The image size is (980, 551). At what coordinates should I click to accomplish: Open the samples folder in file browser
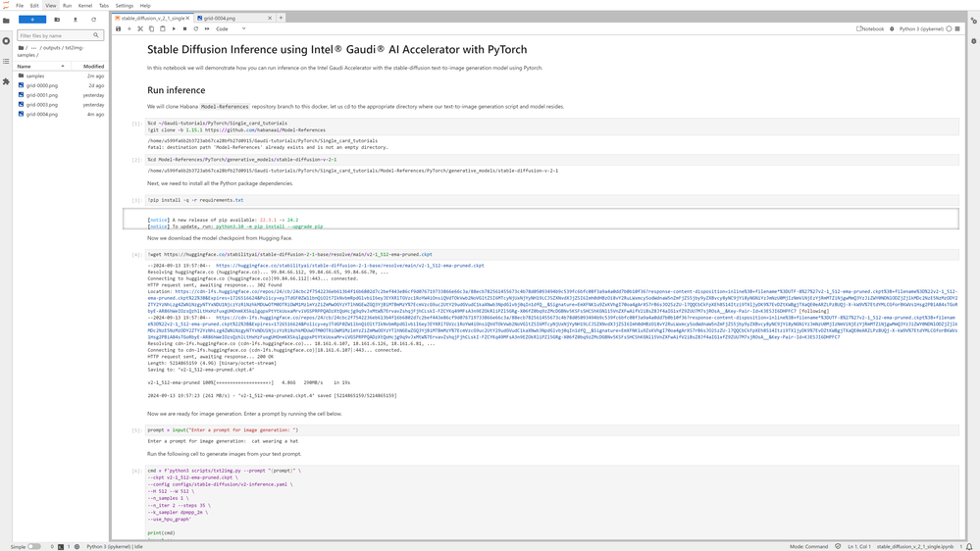[x=35, y=75]
